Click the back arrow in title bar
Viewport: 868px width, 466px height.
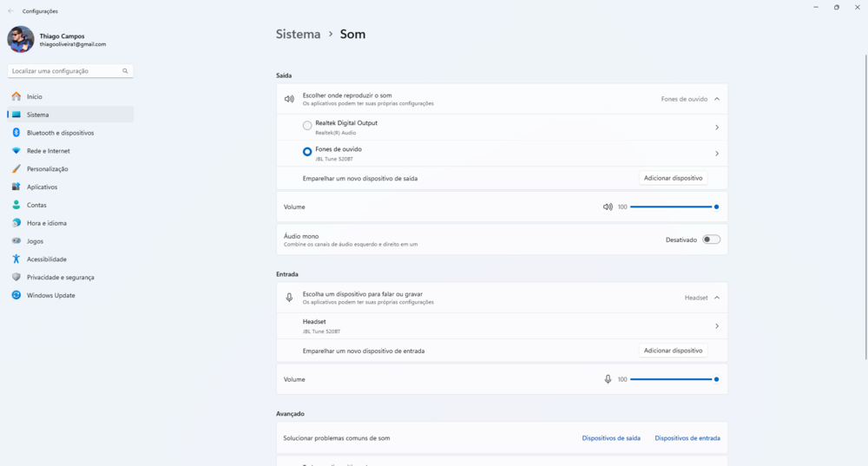[10, 11]
